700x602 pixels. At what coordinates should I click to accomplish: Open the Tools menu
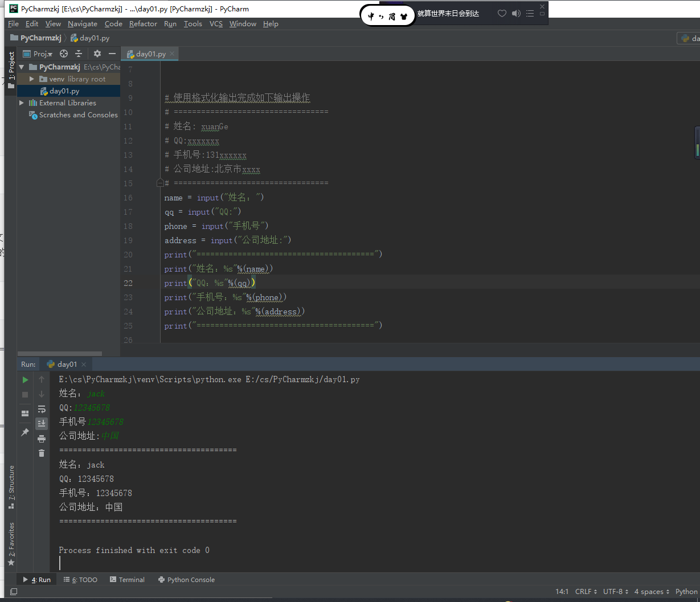click(x=193, y=24)
